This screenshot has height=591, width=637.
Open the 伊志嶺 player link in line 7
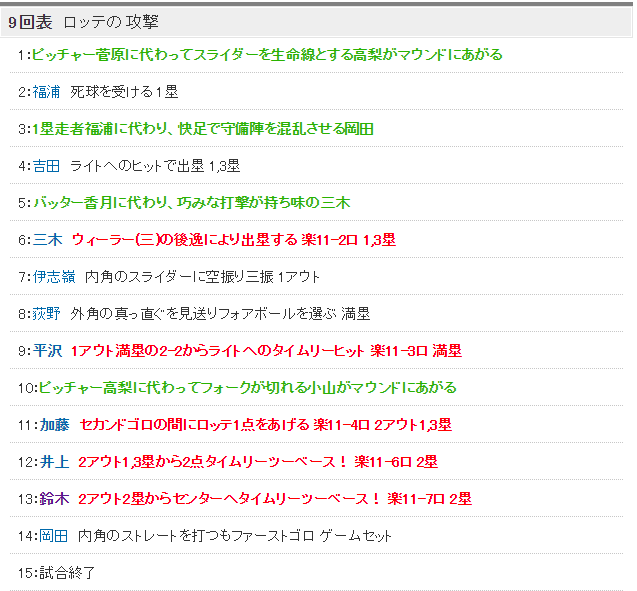(x=54, y=277)
